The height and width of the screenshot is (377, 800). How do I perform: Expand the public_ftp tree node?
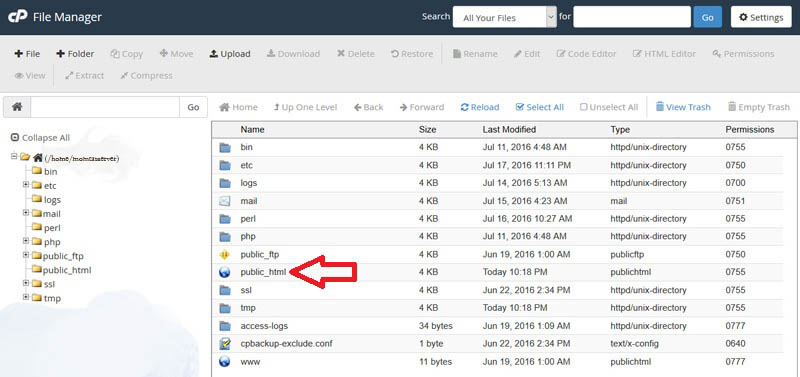tap(26, 255)
